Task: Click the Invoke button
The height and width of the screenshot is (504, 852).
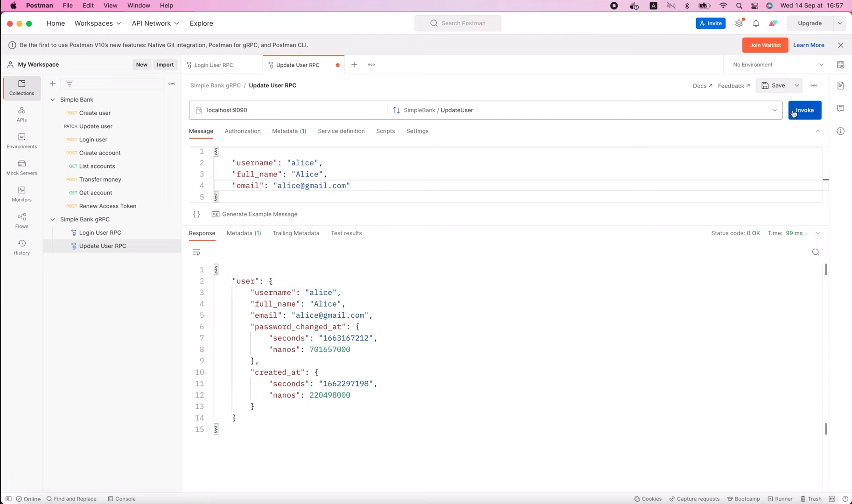Action: click(805, 110)
